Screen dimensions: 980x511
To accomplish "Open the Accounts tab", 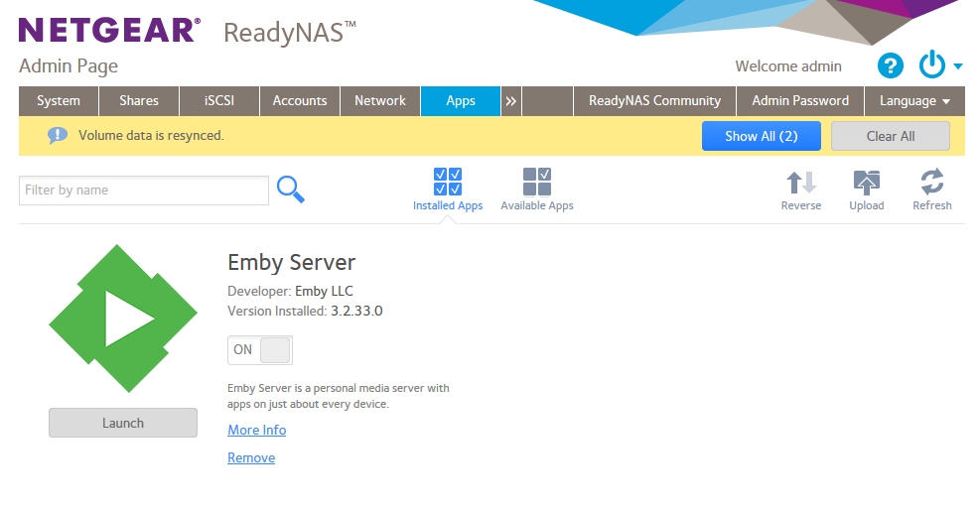I will click(x=300, y=101).
